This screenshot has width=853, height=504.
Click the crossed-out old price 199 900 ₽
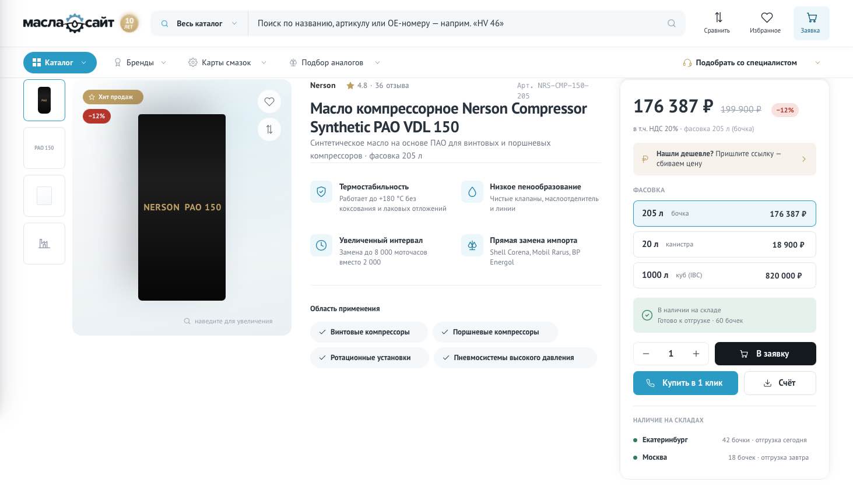pyautogui.click(x=741, y=110)
